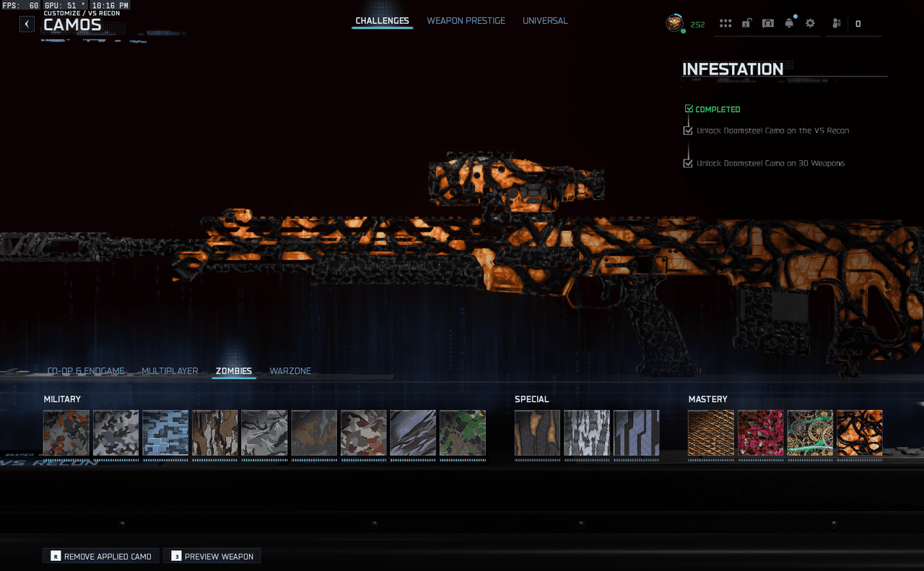Switch to the Weapon Prestige tab
This screenshot has width=924, height=571.
pyautogui.click(x=466, y=21)
